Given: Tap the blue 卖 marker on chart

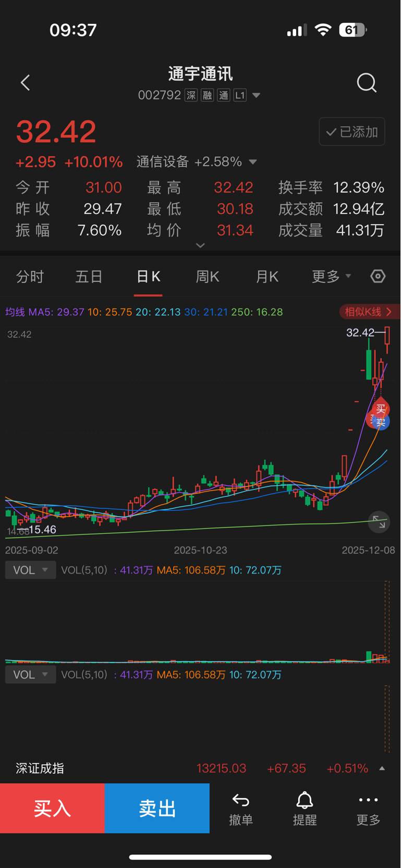Looking at the screenshot, I should click(x=381, y=422).
